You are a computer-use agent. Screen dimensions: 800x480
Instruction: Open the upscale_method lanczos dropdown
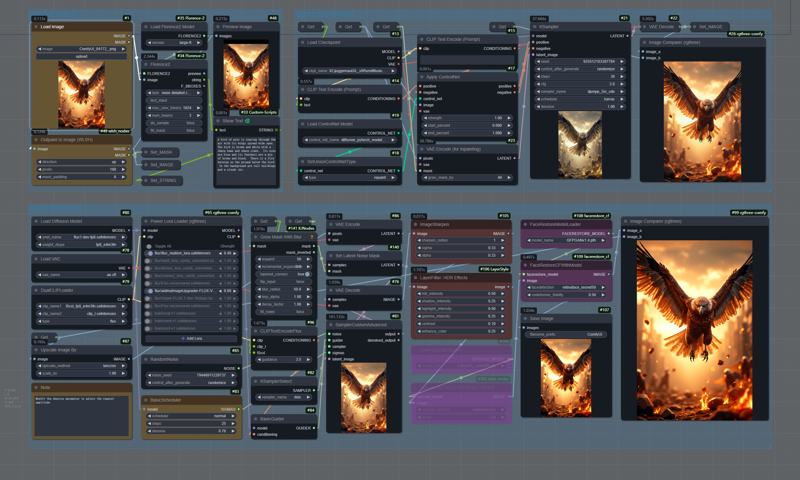click(x=81, y=366)
